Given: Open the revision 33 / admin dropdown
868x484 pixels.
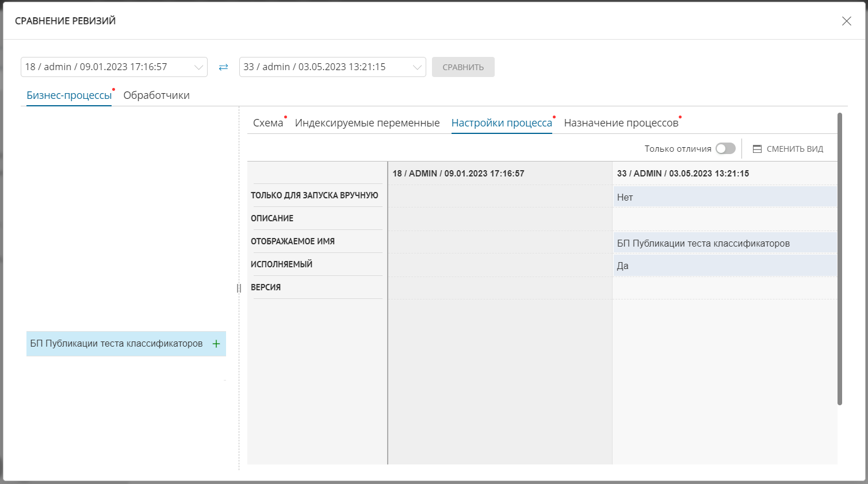Looking at the screenshot, I should click(x=332, y=67).
